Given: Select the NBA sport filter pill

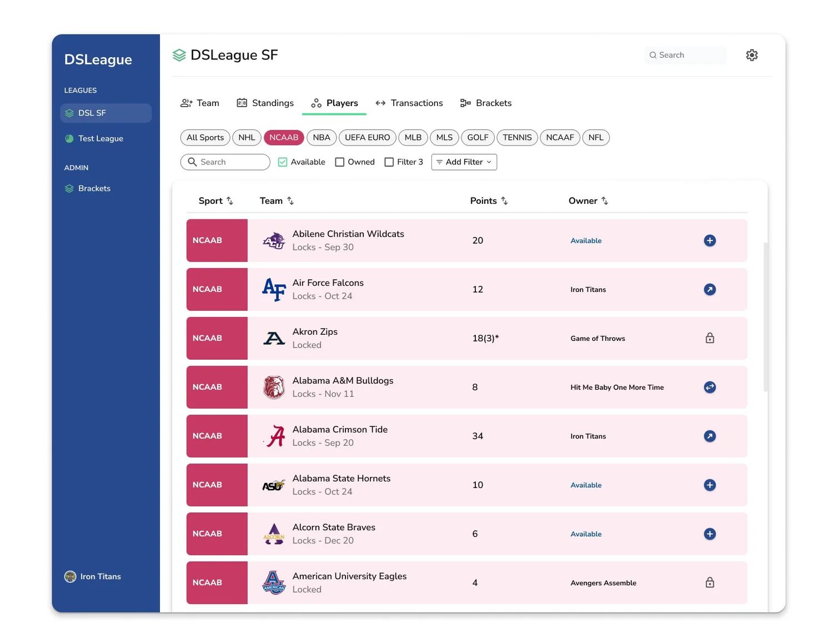Looking at the screenshot, I should pos(322,138).
